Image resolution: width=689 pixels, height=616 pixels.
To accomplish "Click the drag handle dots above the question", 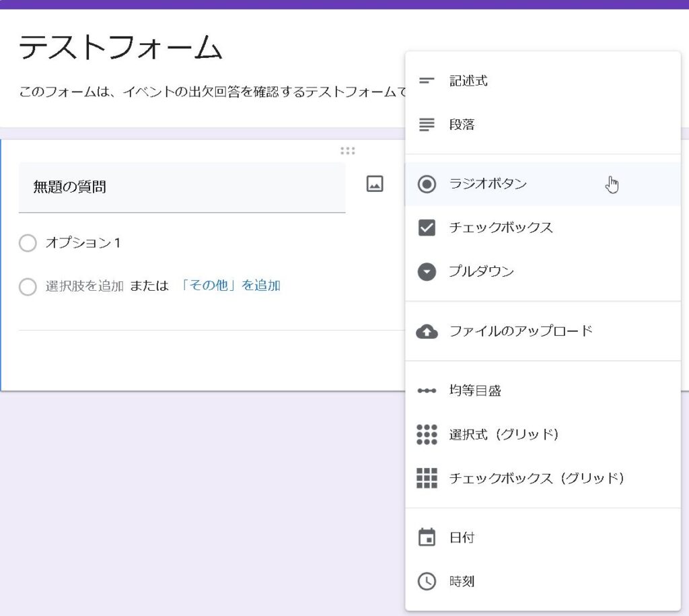I will [x=347, y=151].
